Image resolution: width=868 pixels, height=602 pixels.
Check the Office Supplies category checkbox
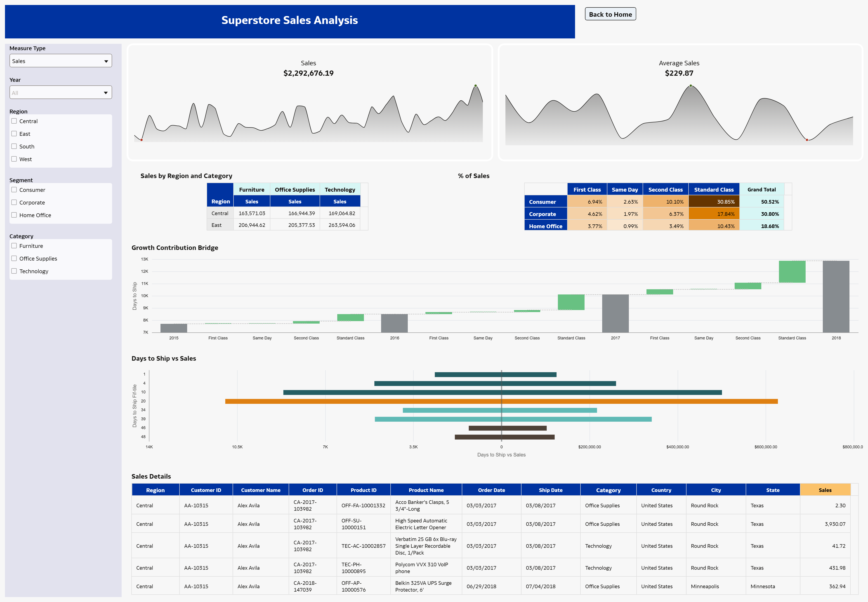coord(14,258)
